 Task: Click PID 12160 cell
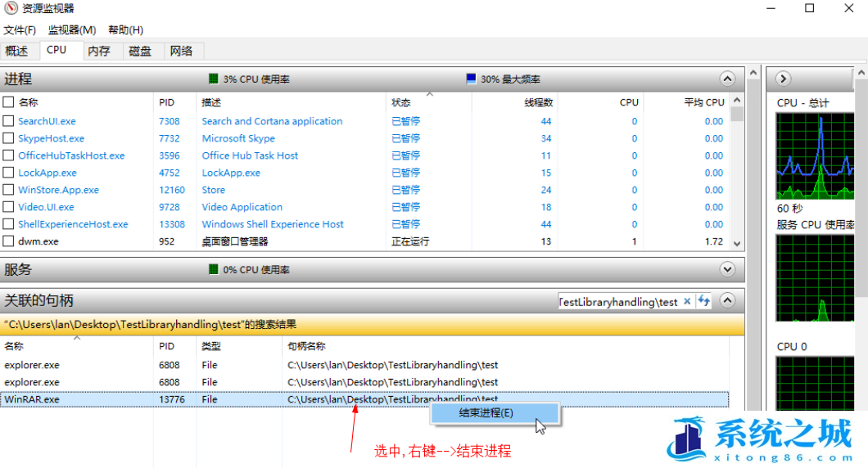point(172,190)
